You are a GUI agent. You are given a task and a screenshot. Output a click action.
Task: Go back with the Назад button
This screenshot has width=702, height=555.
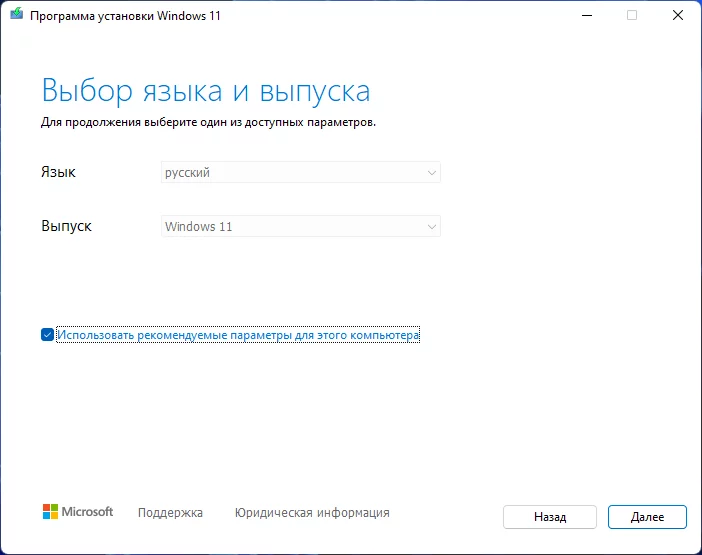pos(550,517)
